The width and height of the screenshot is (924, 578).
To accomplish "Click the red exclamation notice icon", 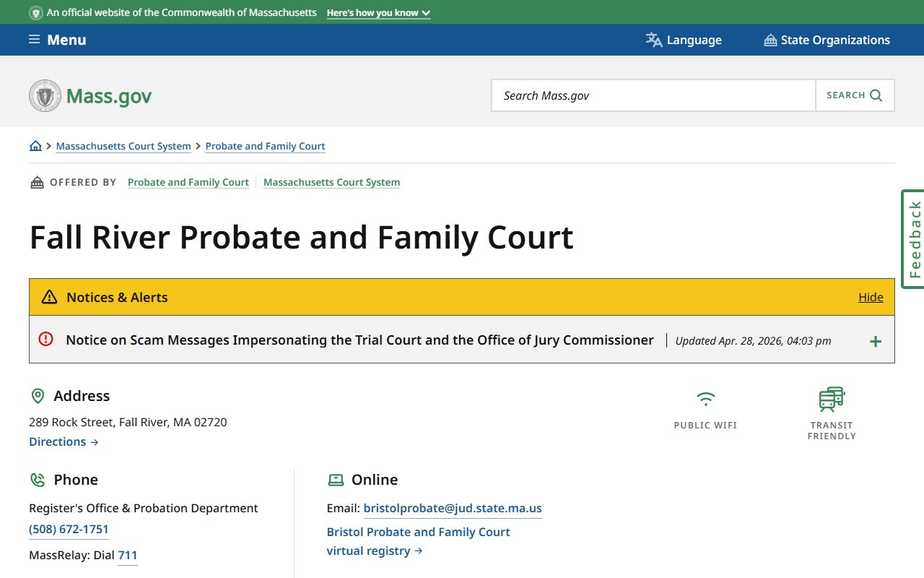I will click(46, 339).
